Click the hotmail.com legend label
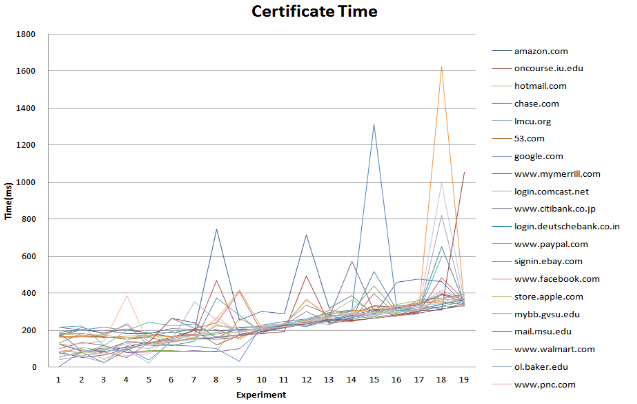Viewport: 637px width, 404px height. [540, 86]
